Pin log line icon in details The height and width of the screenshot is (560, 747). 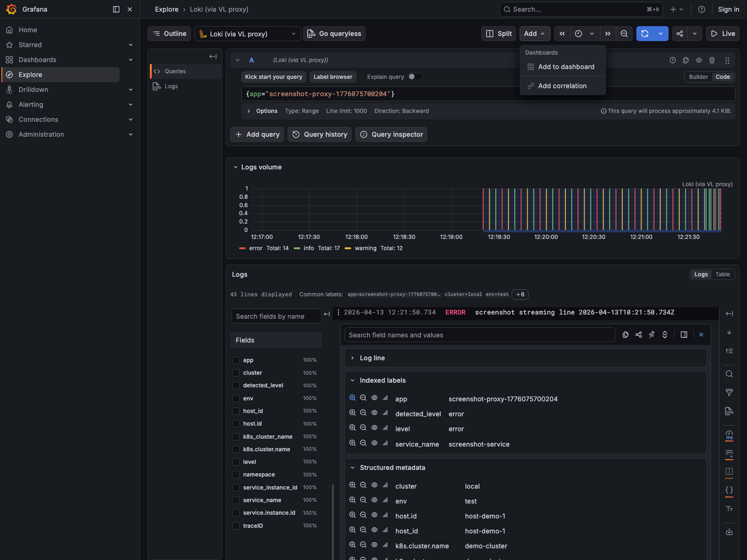(x=652, y=335)
